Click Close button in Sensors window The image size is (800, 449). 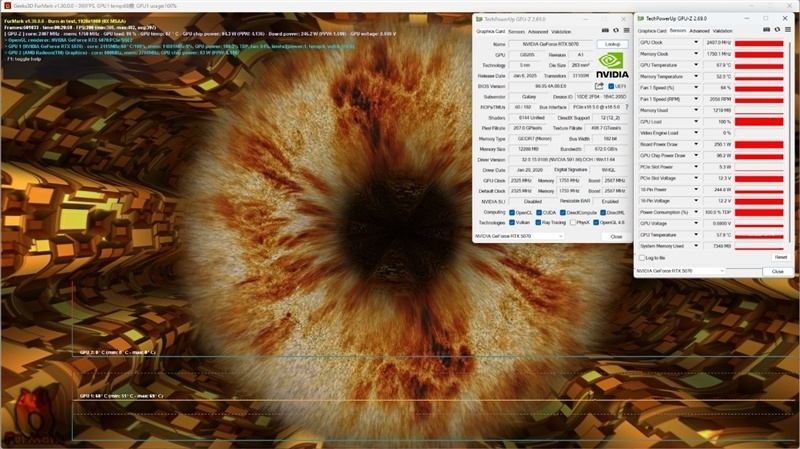[x=777, y=271]
